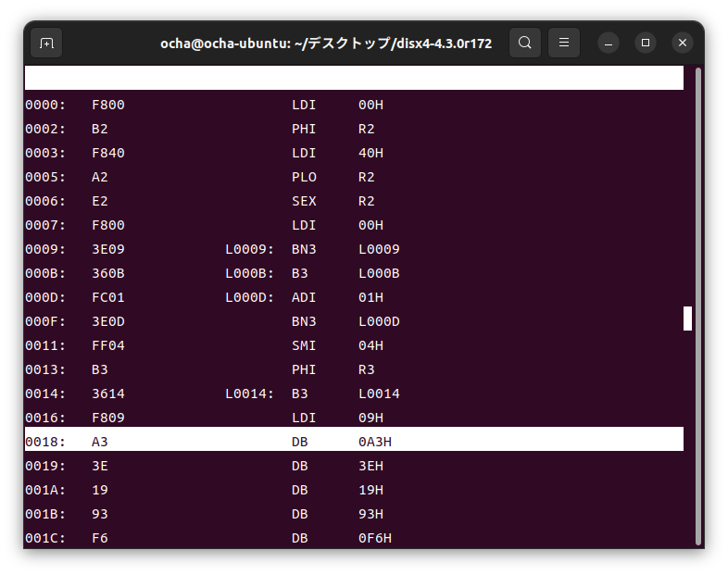Click operand L000D on BN3 line
Image resolution: width=728 pixels, height=575 pixels.
point(379,321)
